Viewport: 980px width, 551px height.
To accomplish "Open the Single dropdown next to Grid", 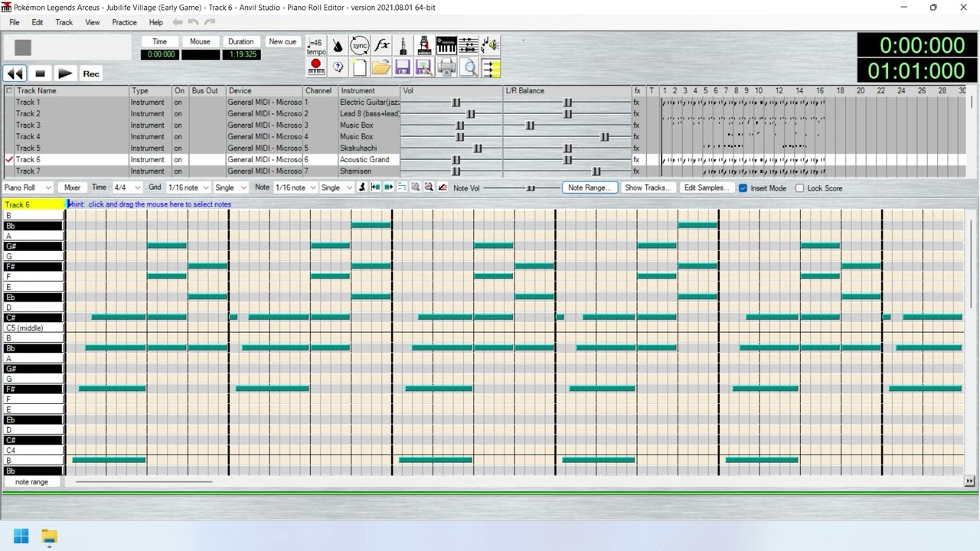I will (x=230, y=187).
